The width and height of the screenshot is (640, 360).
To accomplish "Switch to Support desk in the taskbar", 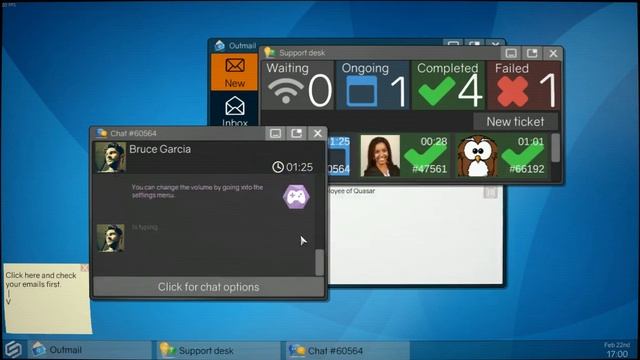I will 218,350.
